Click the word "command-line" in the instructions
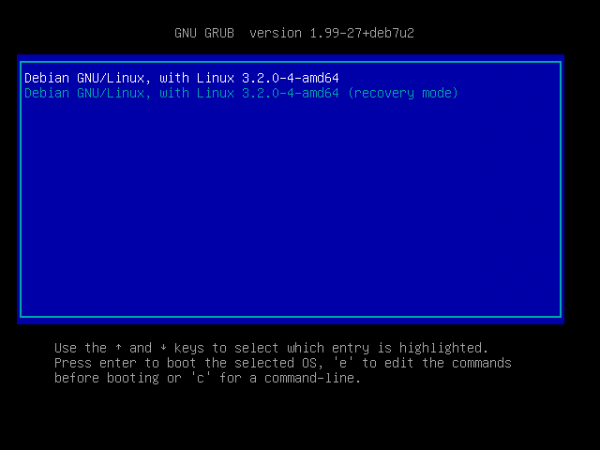 [x=309, y=378]
